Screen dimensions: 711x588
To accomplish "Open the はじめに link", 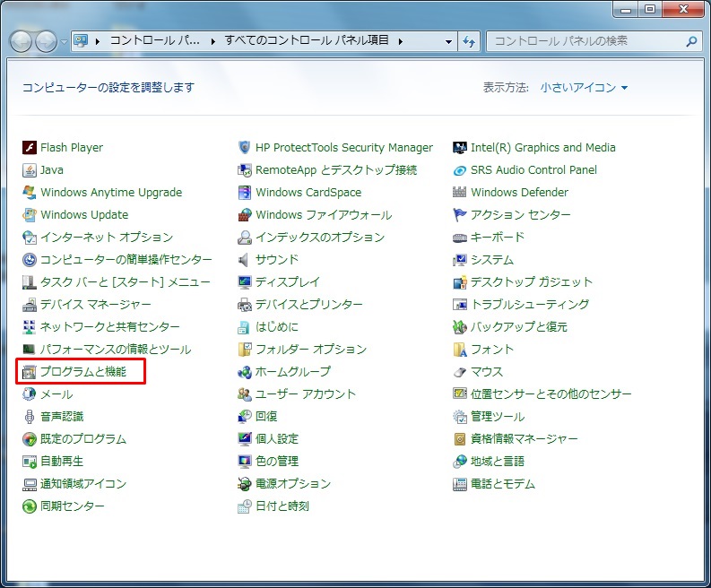I will point(277,327).
